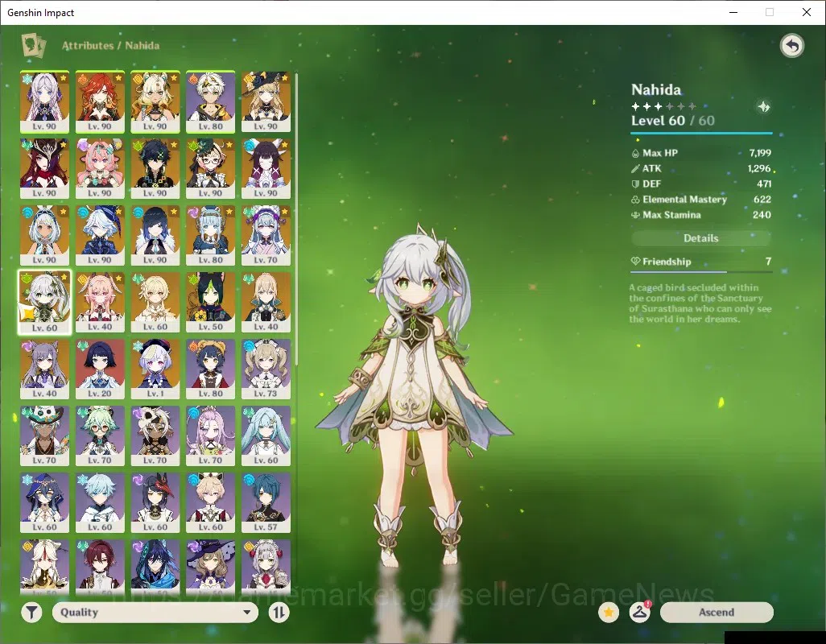Open the character filter funnel icon

coord(31,613)
